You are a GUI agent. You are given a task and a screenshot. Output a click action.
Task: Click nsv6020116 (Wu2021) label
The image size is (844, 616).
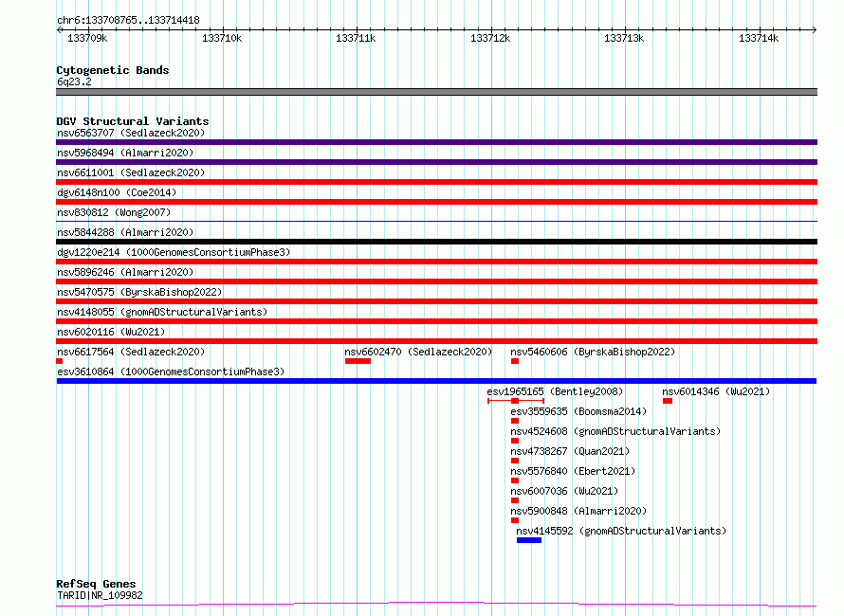click(111, 332)
